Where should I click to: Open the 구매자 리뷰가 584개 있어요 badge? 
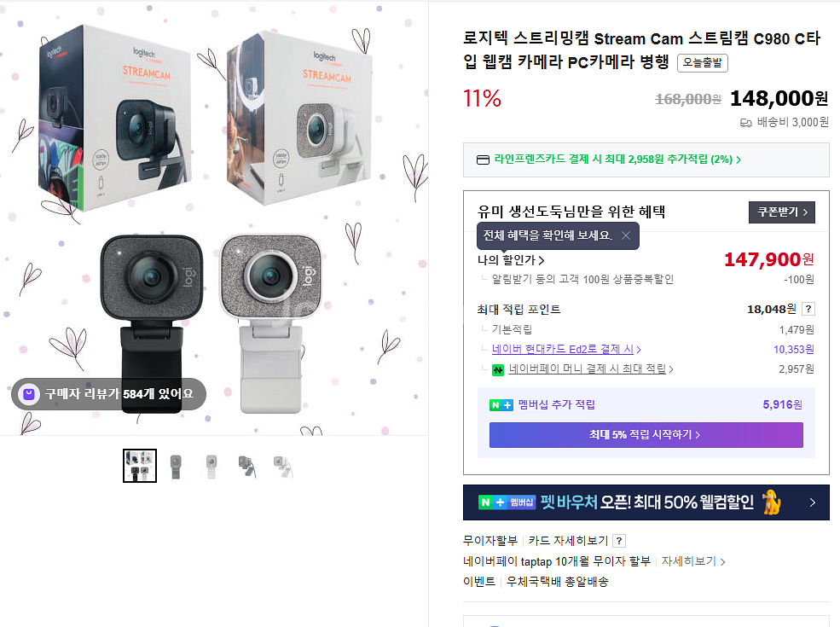click(x=109, y=394)
